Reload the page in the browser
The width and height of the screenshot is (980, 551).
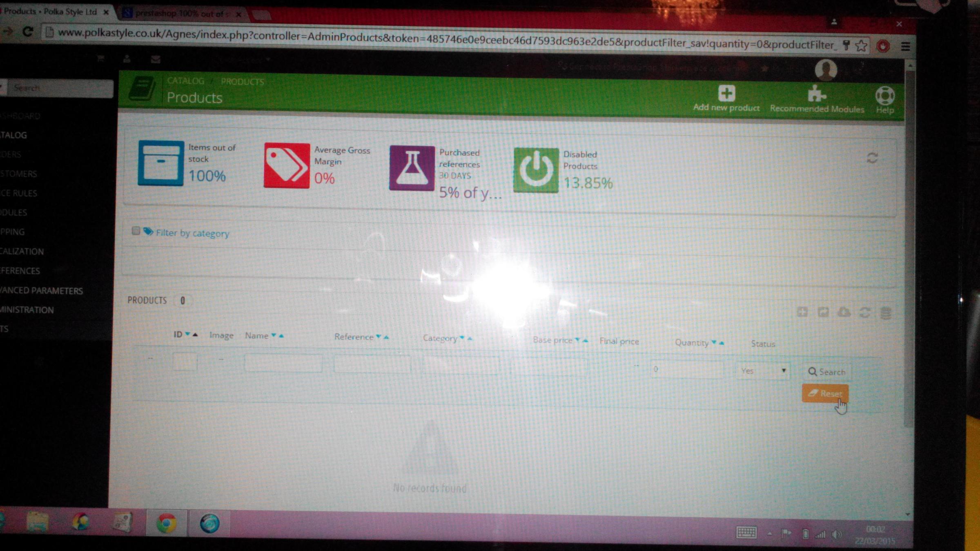click(x=27, y=31)
